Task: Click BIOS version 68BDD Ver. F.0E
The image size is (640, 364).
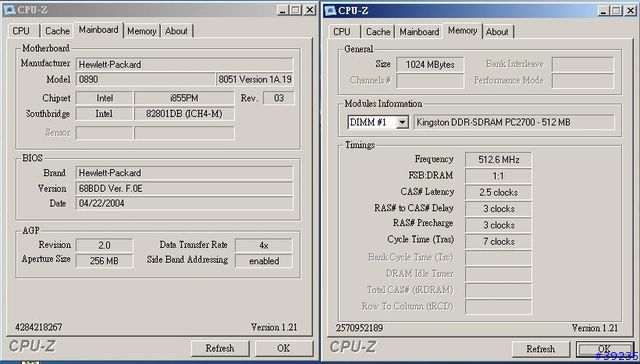Action: click(184, 189)
